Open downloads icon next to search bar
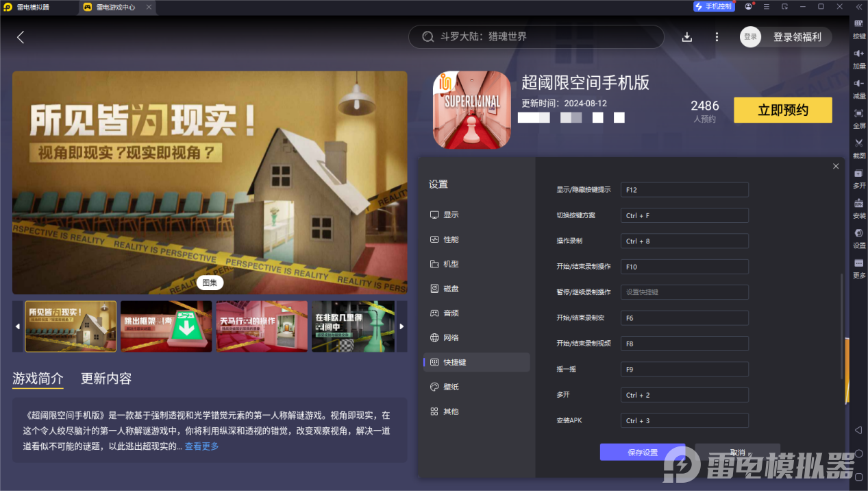 pyautogui.click(x=687, y=37)
